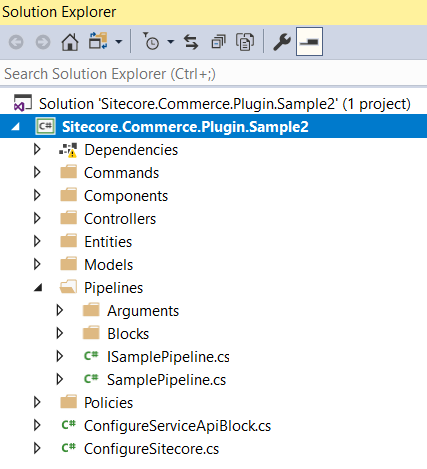The image size is (427, 469).
Task: Expand the Entities folder
Action: tap(37, 241)
